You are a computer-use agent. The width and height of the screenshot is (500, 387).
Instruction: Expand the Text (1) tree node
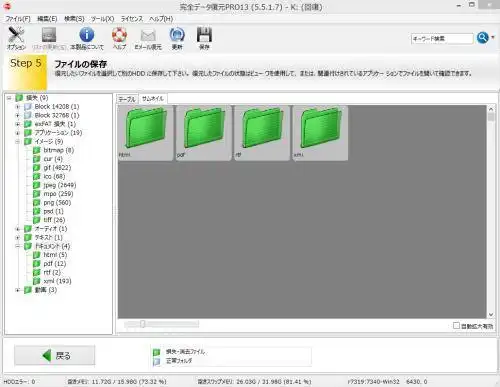(18, 238)
